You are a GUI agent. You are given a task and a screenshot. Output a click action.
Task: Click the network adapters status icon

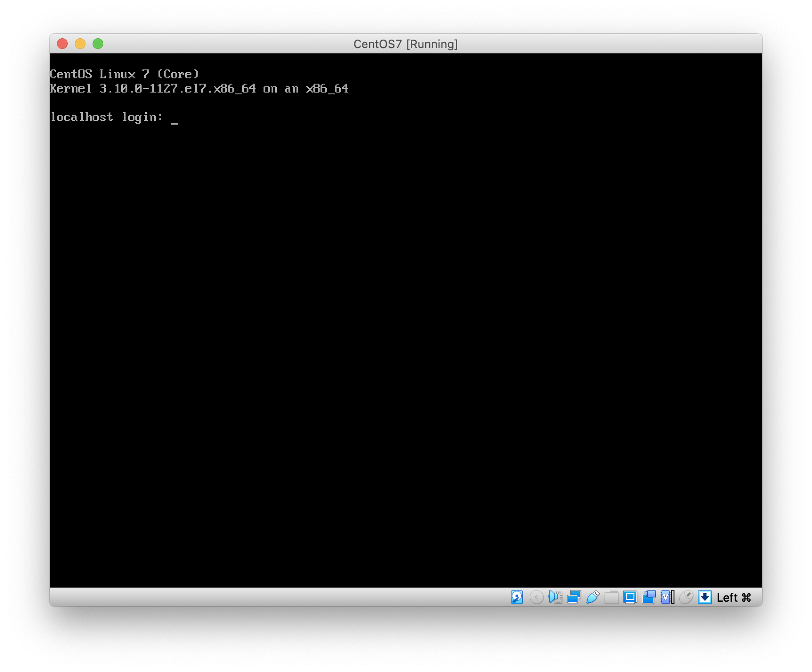pyautogui.click(x=574, y=597)
